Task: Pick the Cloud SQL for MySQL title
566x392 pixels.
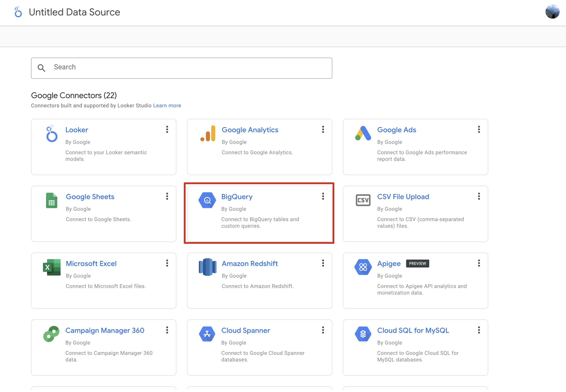Action: point(413,331)
